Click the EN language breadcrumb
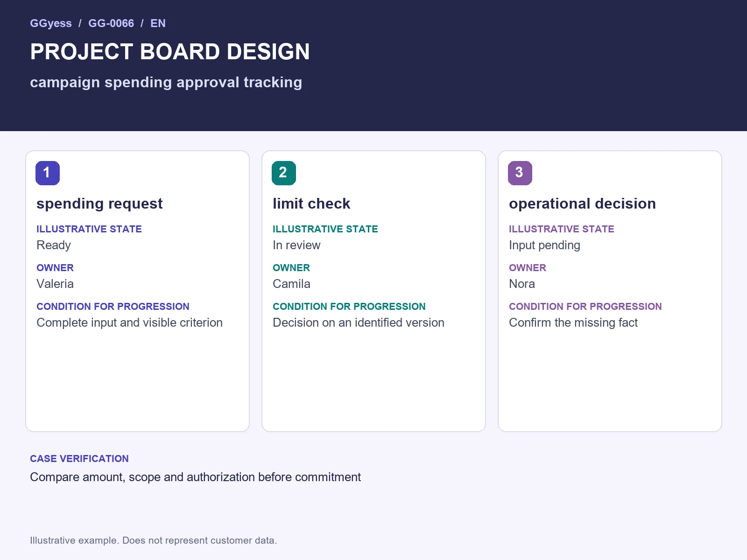Viewport: 747px width, 560px height. tap(158, 23)
